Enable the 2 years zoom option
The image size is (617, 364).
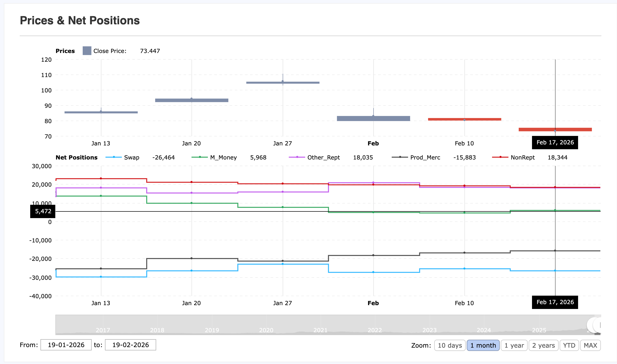544,345
